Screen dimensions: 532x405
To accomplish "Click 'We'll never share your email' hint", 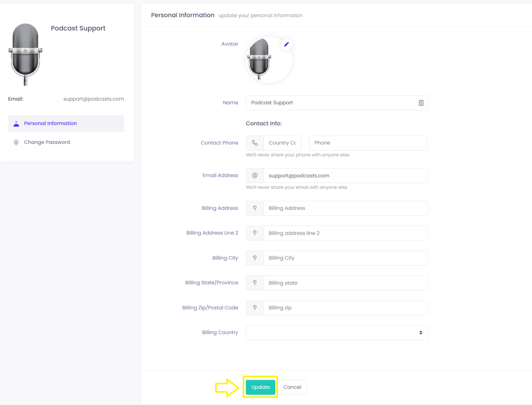I will [297, 187].
